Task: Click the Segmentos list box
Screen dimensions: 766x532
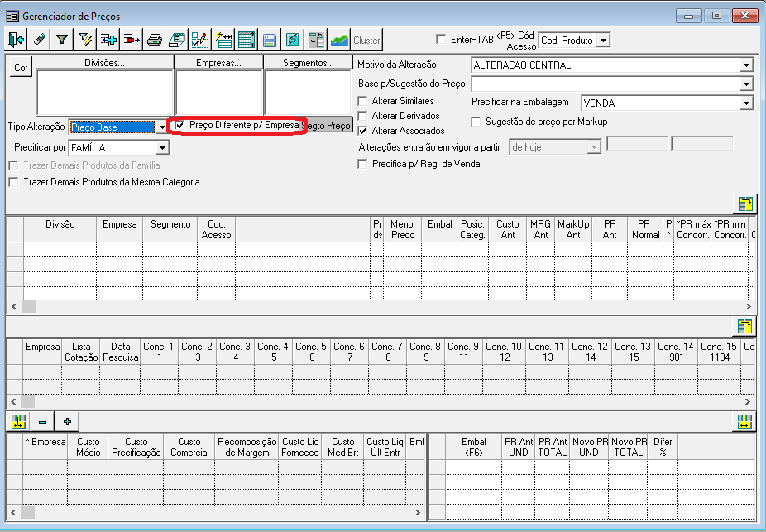Action: tap(308, 93)
